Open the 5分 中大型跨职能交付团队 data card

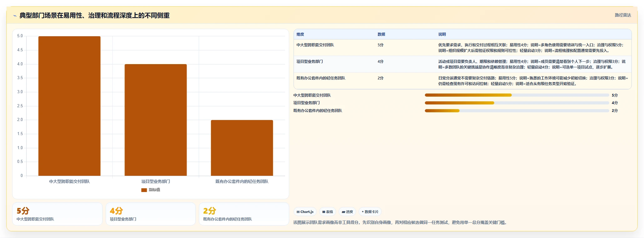point(57,214)
